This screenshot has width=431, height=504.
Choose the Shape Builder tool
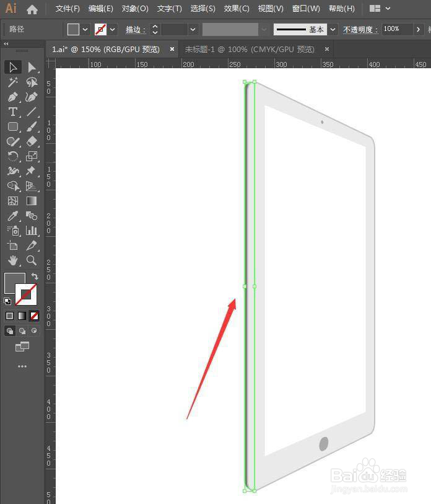pyautogui.click(x=13, y=186)
